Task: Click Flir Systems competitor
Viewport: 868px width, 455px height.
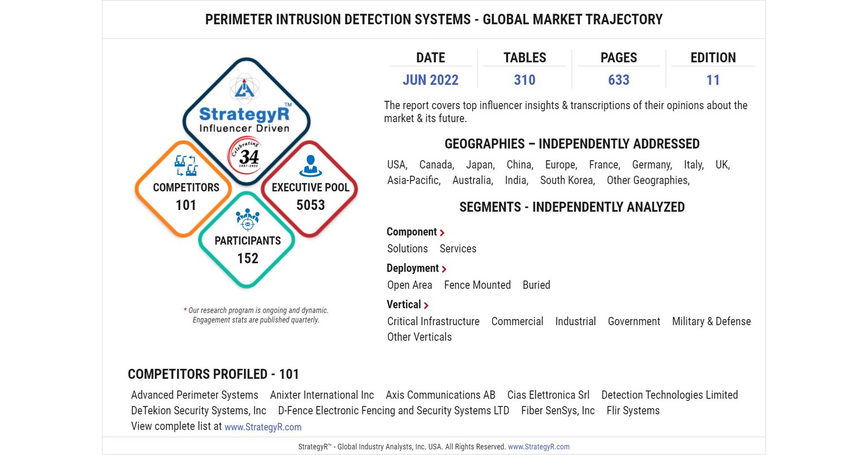Action: point(633,411)
